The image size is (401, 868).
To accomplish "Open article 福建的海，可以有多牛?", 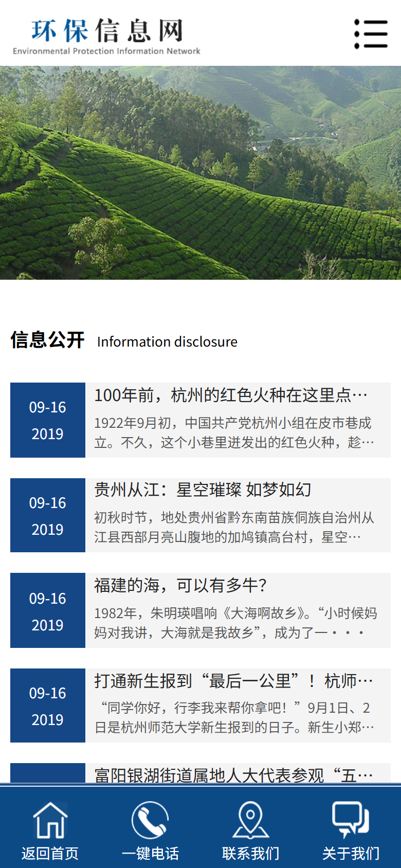I will point(180,585).
